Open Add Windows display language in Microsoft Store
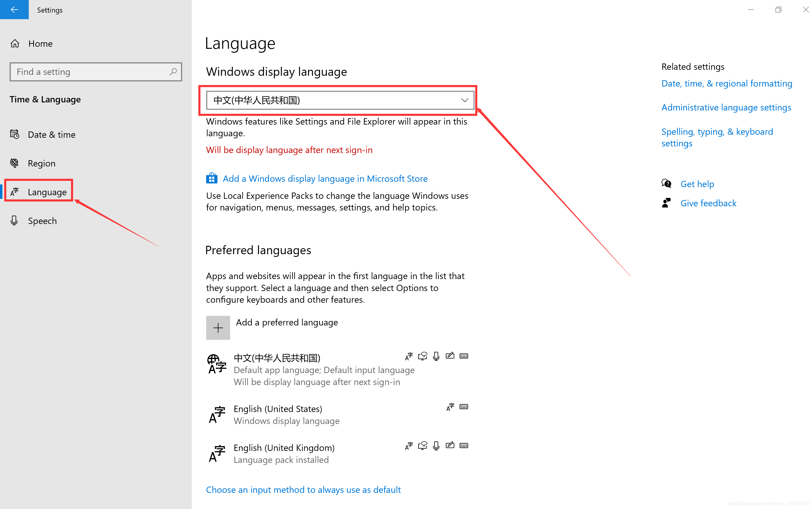This screenshot has width=812, height=509. click(x=325, y=178)
